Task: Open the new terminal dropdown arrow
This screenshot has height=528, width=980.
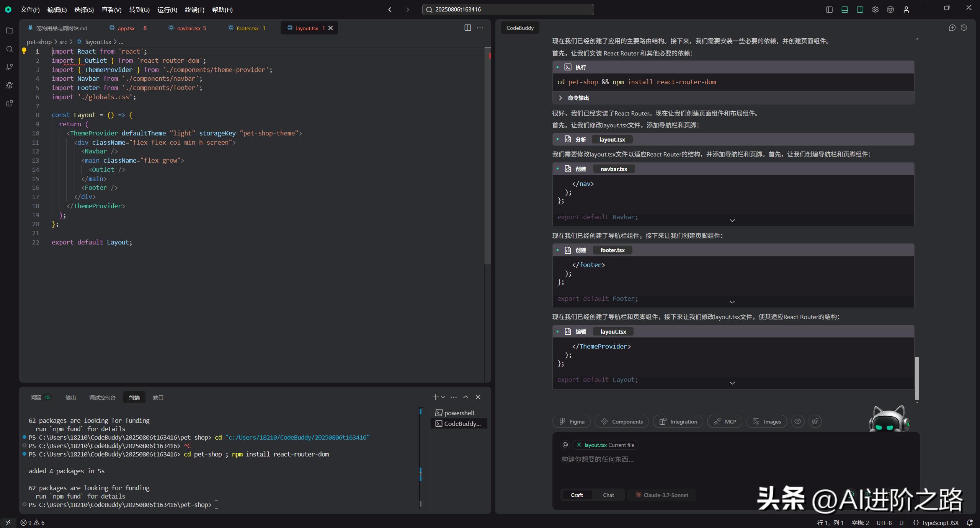Action: 443,397
